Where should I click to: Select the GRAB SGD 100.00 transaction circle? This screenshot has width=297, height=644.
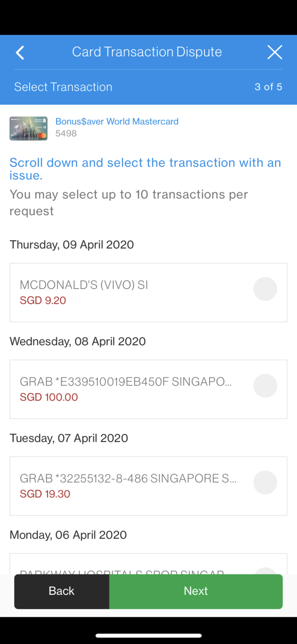pos(265,385)
